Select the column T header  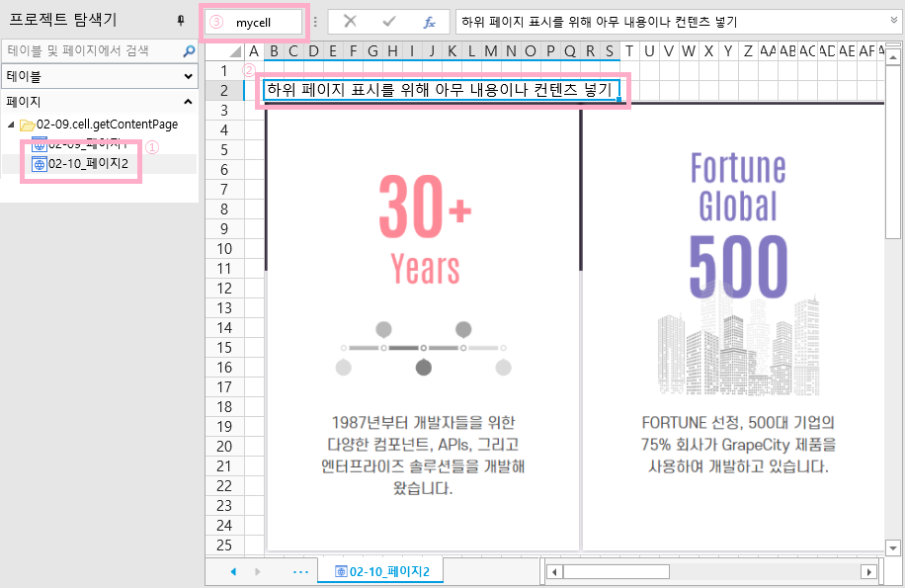coord(629,51)
